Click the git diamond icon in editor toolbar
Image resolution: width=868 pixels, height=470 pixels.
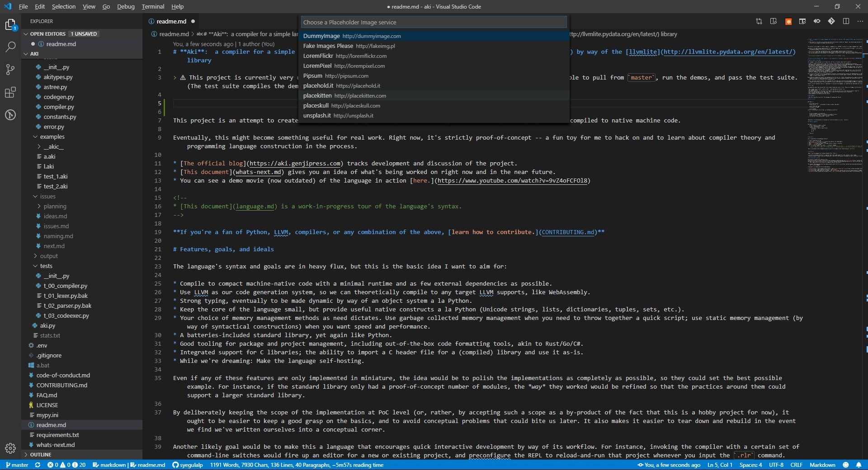831,21
